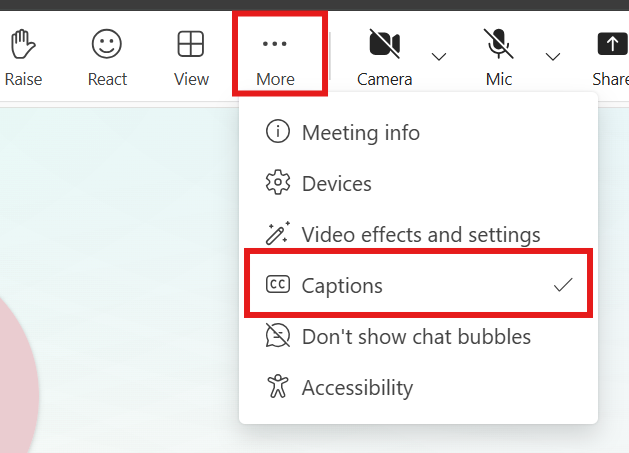Click the info circle icon for Meeting info
The width and height of the screenshot is (629, 453).
click(277, 133)
